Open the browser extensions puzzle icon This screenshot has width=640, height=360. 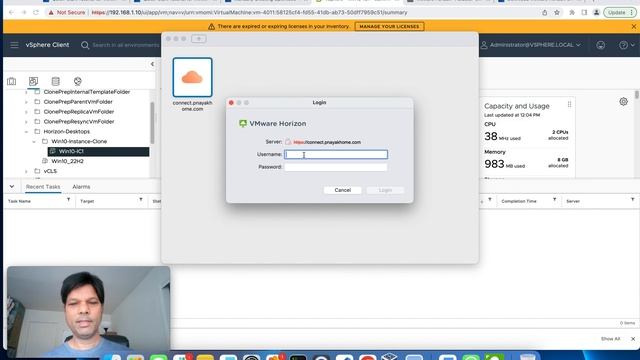[x=572, y=13]
